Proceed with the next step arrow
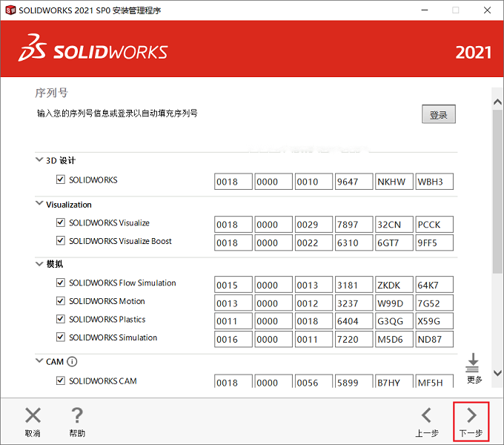 tap(471, 415)
